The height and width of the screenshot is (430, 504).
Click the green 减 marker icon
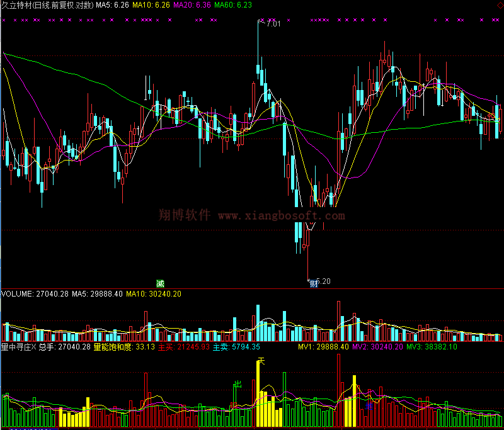click(x=160, y=283)
